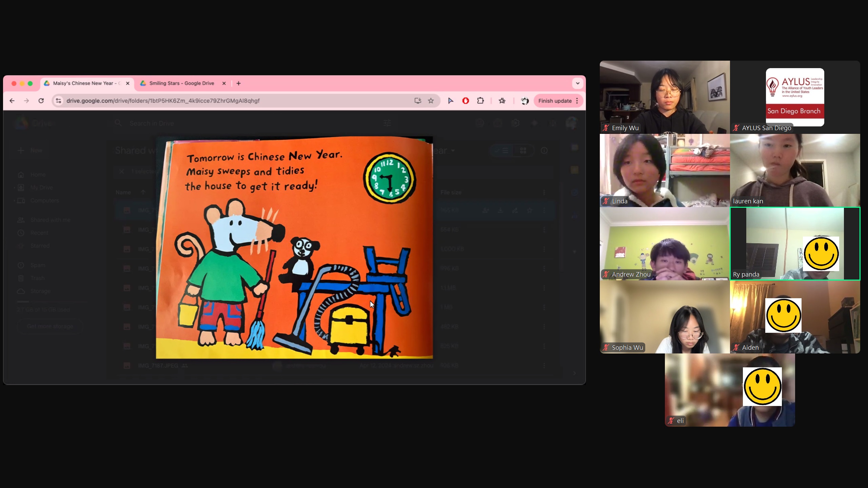
Task: Open Google apps grid icon
Action: click(553, 123)
